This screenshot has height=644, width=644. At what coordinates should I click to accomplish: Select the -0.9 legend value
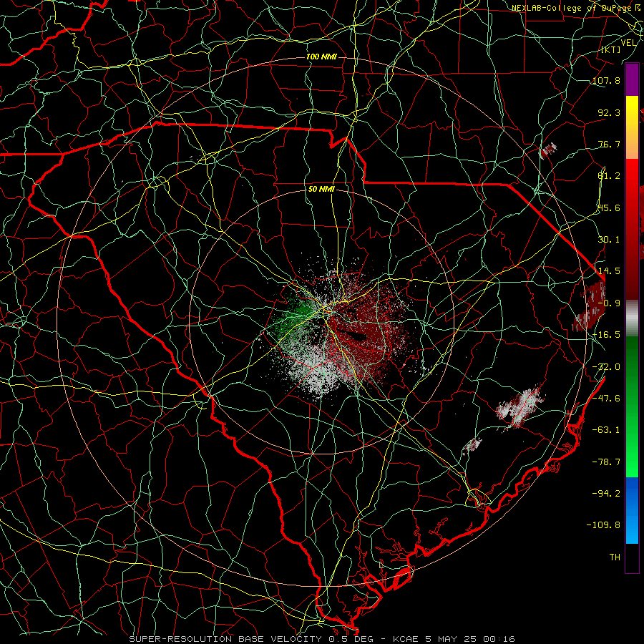tap(609, 303)
